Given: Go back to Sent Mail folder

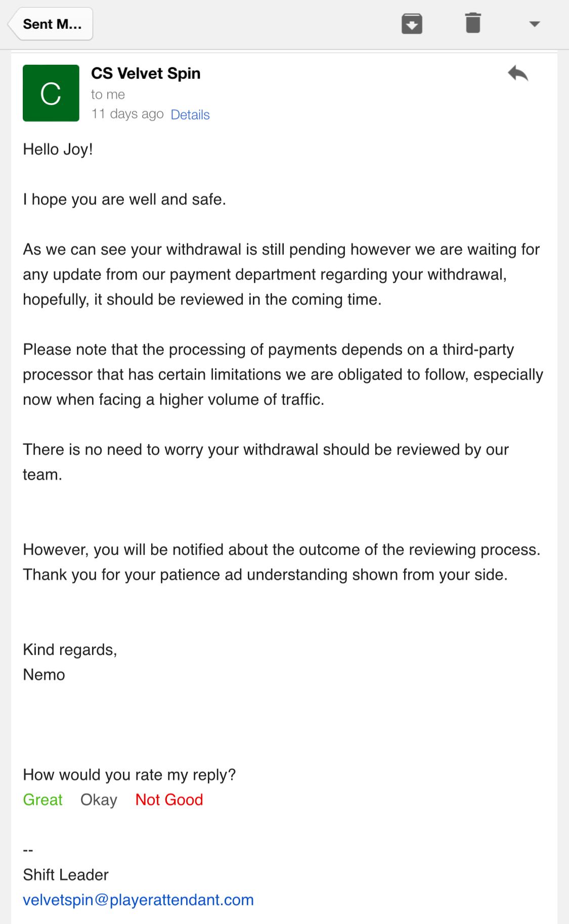Looking at the screenshot, I should pyautogui.click(x=51, y=24).
